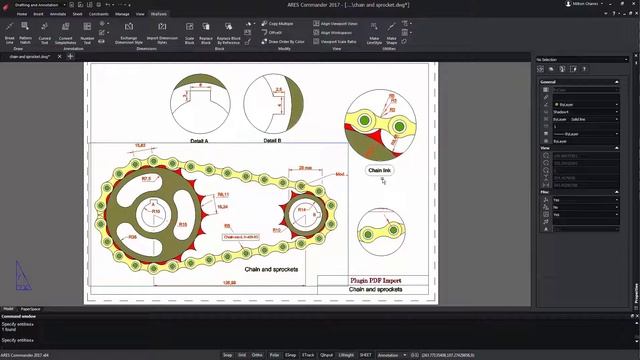The width and height of the screenshot is (640, 360).
Task: Toggle Ortho mode in the status bar
Action: coord(257,355)
